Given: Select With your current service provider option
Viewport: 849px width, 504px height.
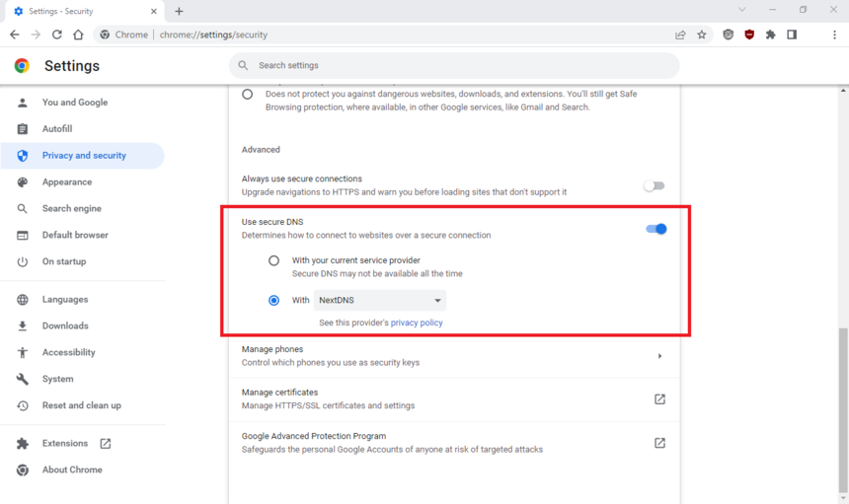Looking at the screenshot, I should 274,260.
